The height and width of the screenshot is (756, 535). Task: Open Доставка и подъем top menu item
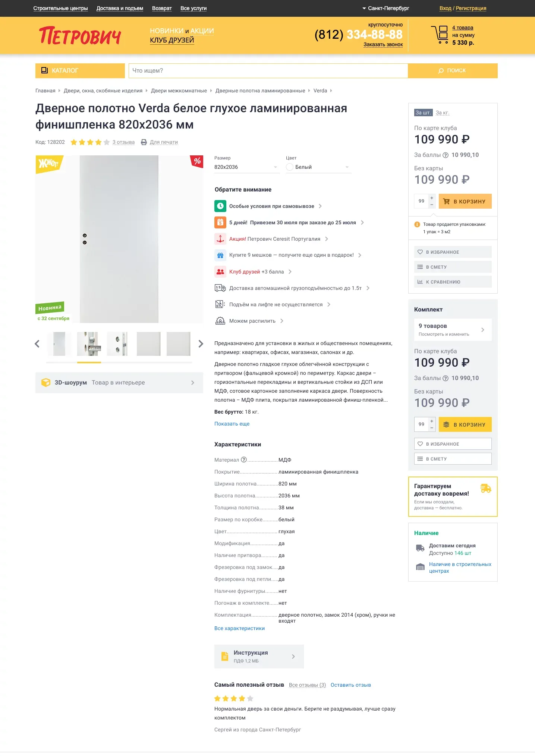(120, 8)
